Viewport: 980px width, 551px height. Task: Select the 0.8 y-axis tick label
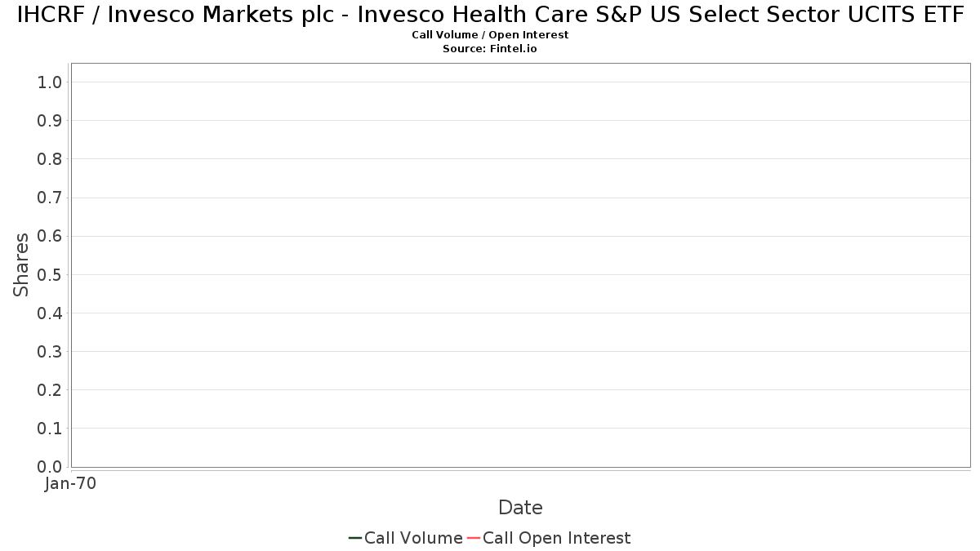[50, 159]
